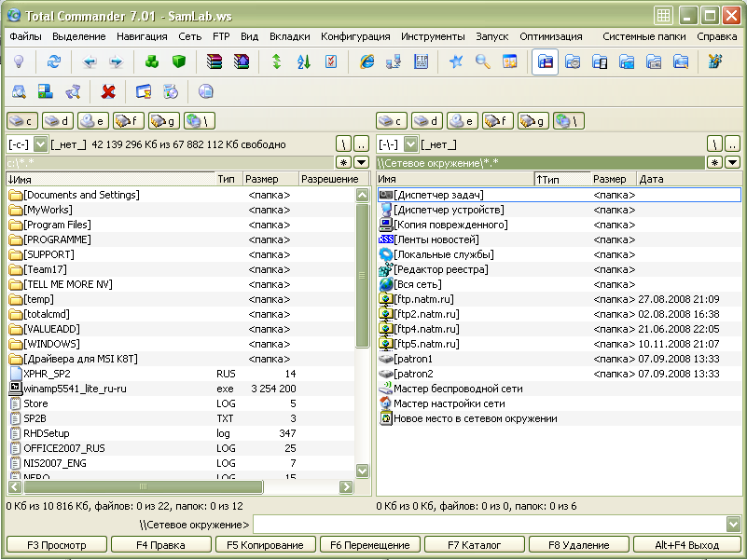747x560 pixels.
Task: Click the green up-down arrows icon
Action: pos(277,61)
